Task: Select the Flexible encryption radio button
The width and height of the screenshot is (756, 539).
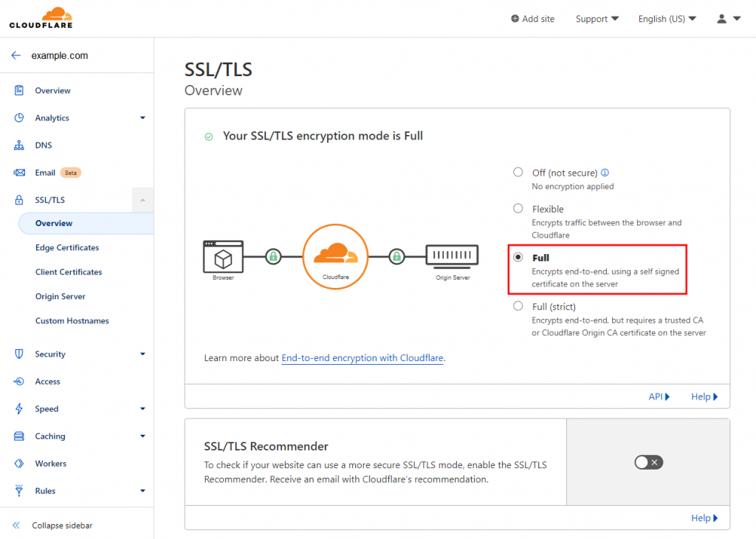Action: pos(518,209)
